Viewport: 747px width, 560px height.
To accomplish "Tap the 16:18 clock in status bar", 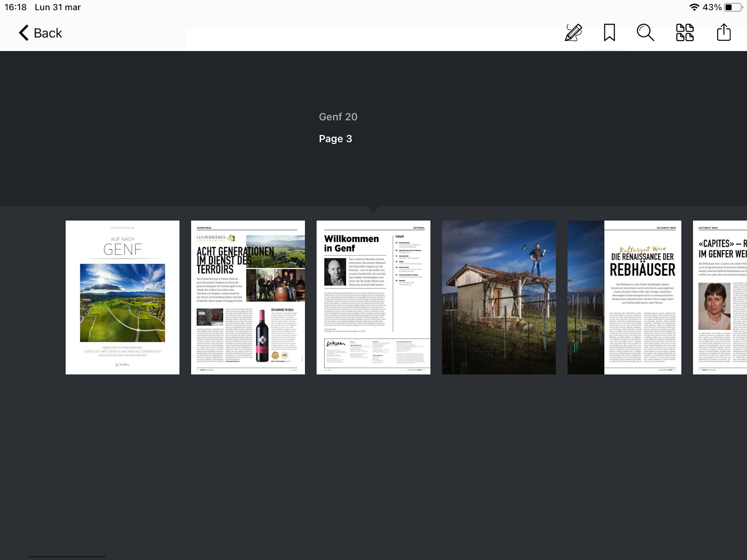I will tap(16, 7).
